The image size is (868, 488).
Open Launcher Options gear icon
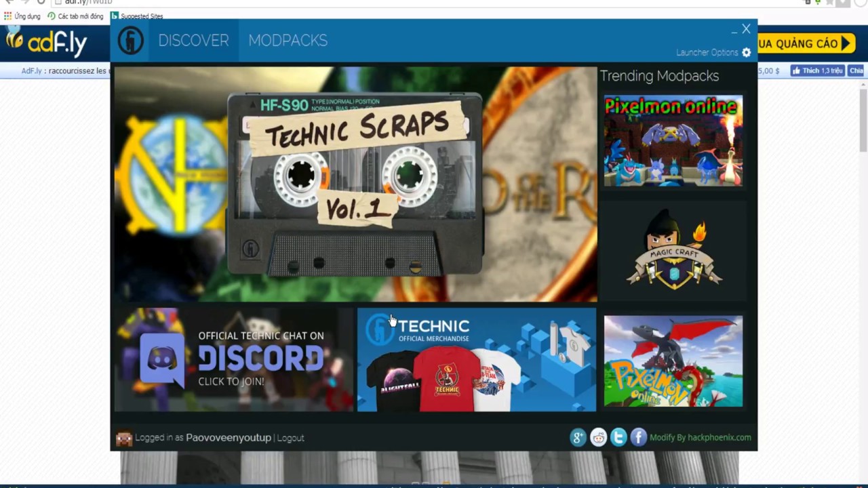746,52
